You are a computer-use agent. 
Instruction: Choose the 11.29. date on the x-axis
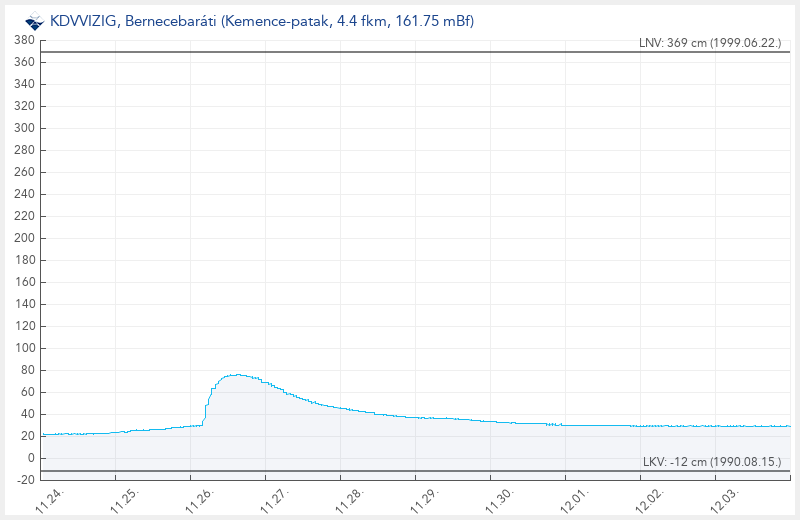[425, 499]
